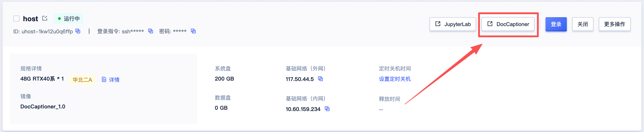
Task: Copy the external IP 117.50.44.5
Action: [320, 79]
